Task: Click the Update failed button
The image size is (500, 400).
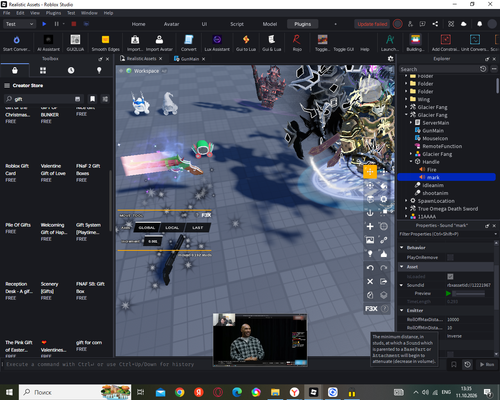Action: [372, 24]
